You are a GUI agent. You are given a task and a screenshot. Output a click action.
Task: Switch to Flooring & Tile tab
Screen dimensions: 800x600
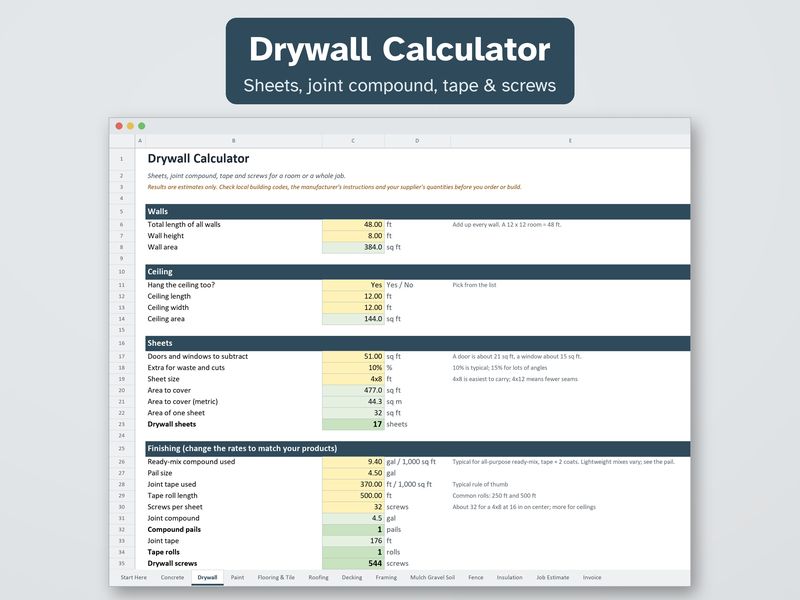click(276, 578)
